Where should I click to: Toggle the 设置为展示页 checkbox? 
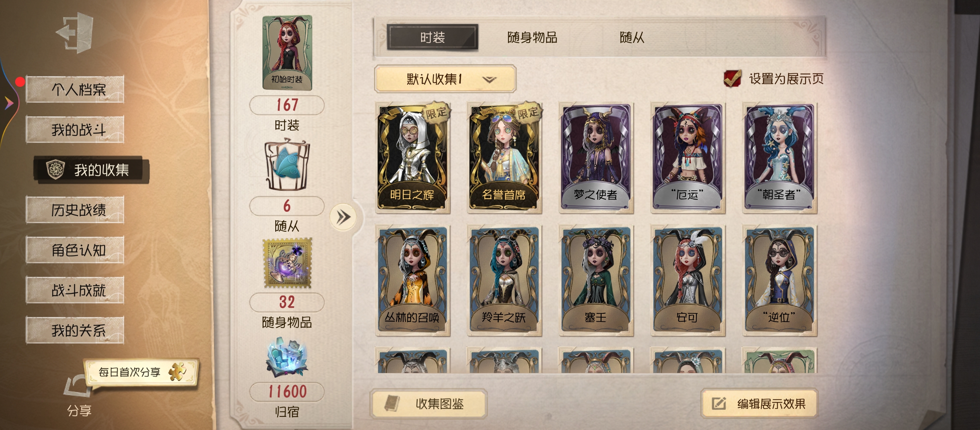[732, 78]
